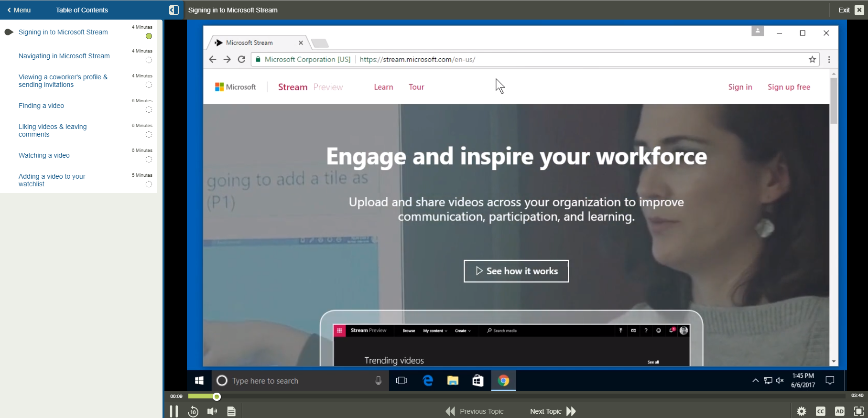
Task: Reload the page with refresh icon
Action: [241, 59]
